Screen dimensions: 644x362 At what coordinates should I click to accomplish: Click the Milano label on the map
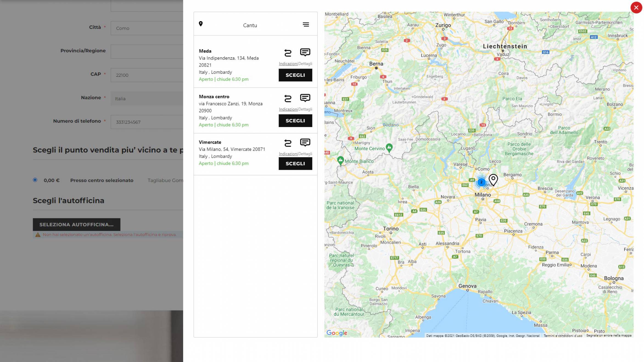(483, 195)
